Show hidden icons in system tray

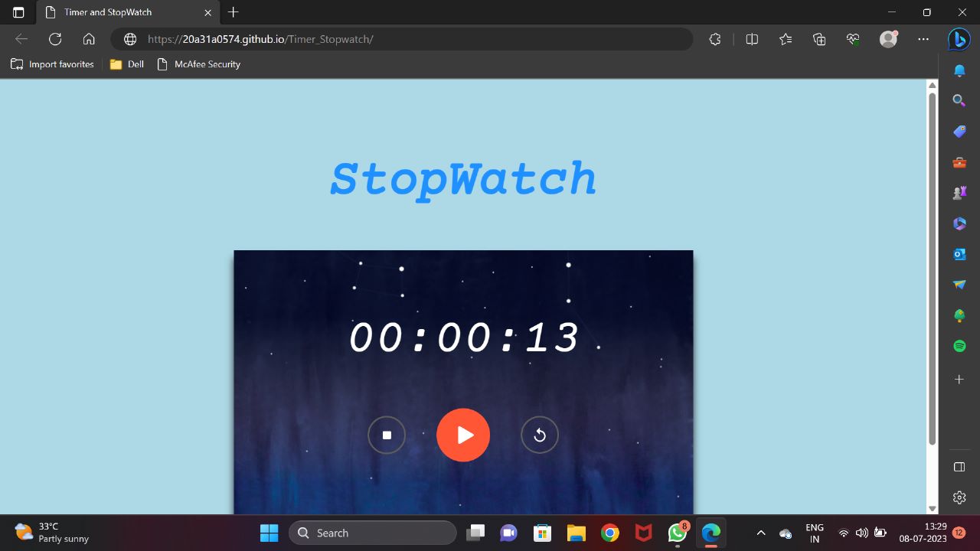760,533
